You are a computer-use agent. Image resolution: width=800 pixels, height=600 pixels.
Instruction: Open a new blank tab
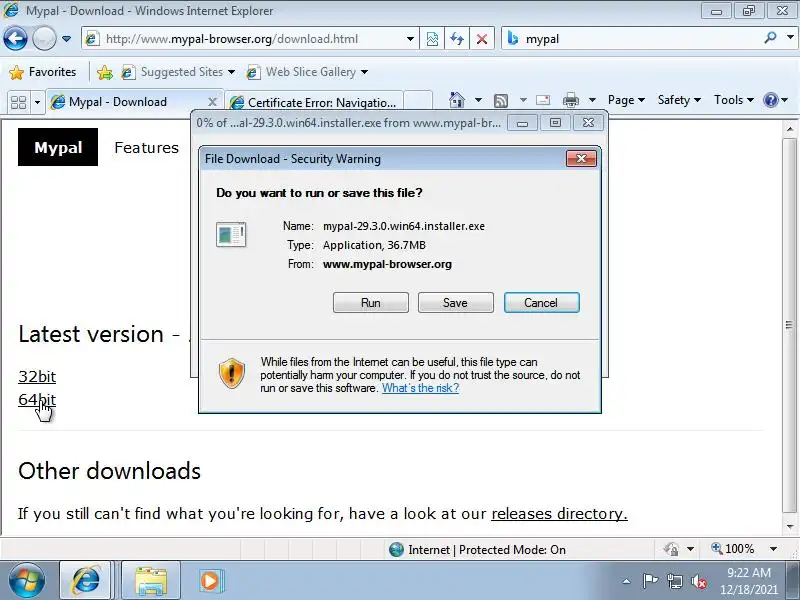(418, 102)
